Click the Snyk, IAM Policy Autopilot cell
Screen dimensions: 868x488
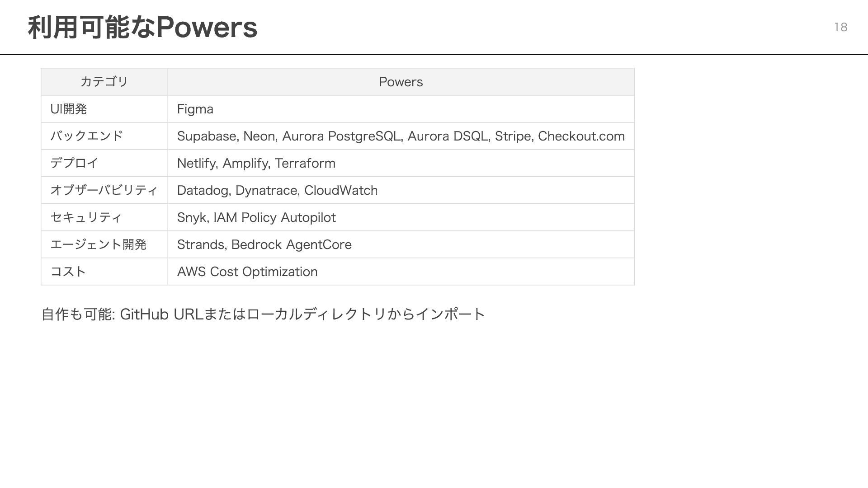(401, 217)
